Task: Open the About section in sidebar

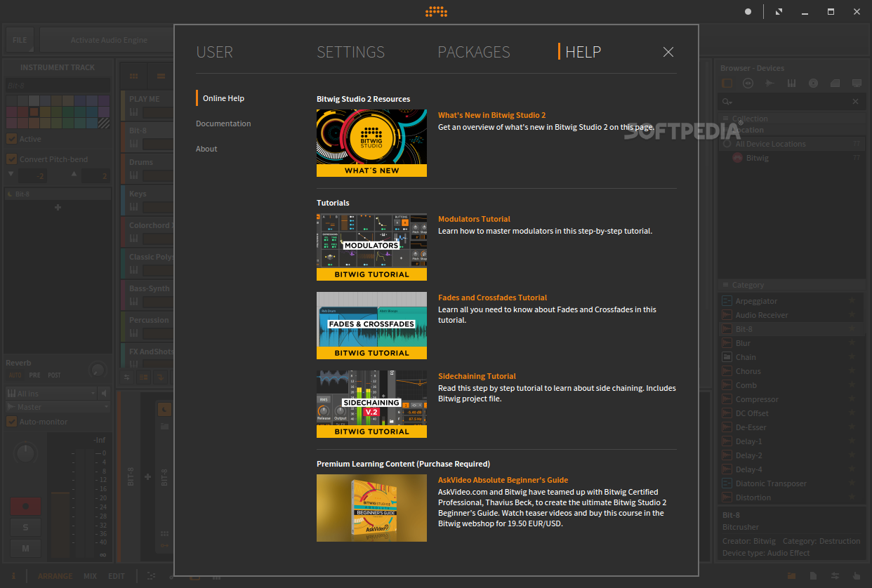Action: pyautogui.click(x=206, y=149)
